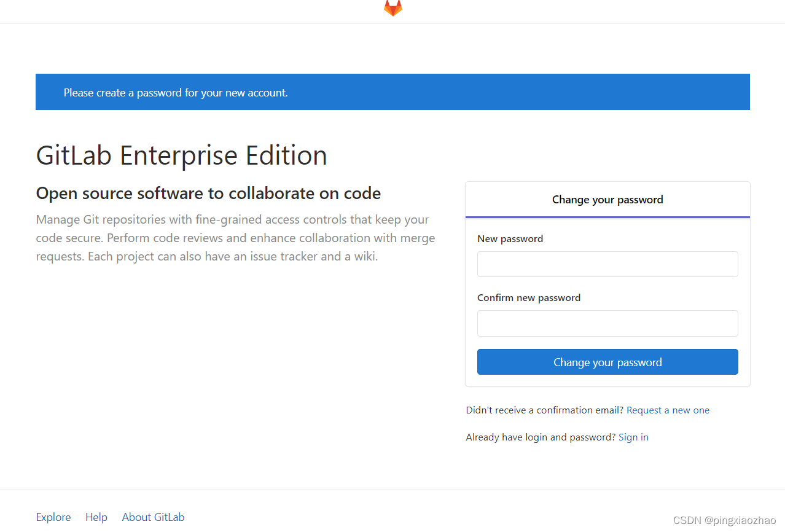Click the Manage Git repositories description paragraph
Screen dimensions: 785x532
coord(236,238)
